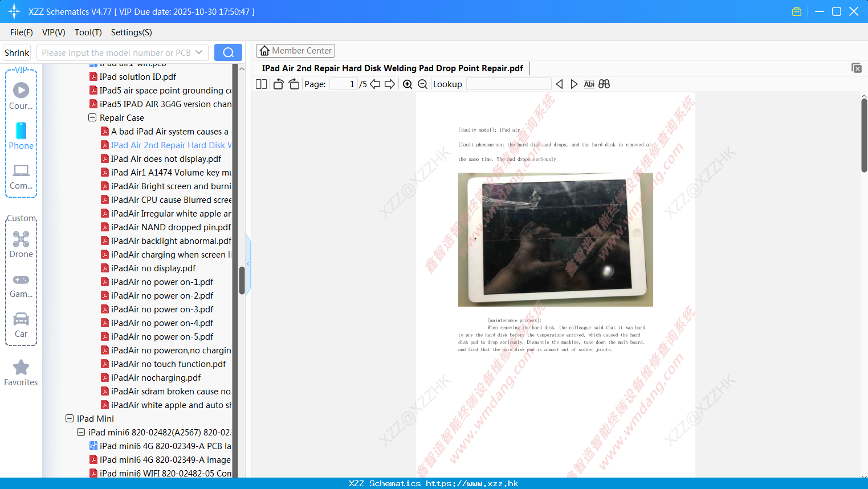Select the Phone category icon
This screenshot has height=489, width=868.
pos(21,131)
